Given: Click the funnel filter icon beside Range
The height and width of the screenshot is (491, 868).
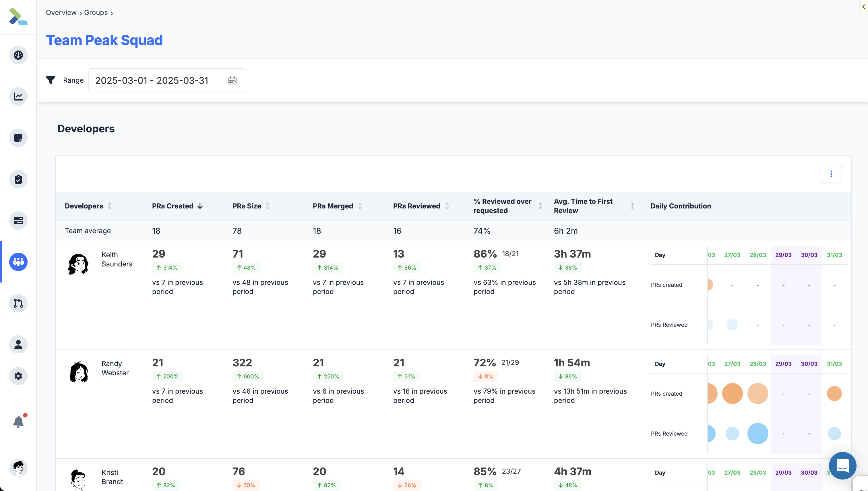Looking at the screenshot, I should (51, 80).
